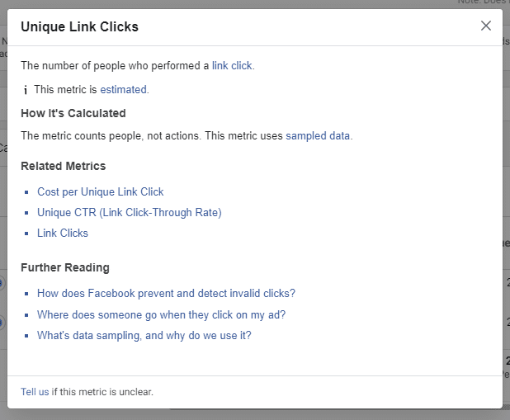The image size is (510, 420).
Task: Open Unique CTR (Link Click-Through Rate) link
Action: click(129, 212)
